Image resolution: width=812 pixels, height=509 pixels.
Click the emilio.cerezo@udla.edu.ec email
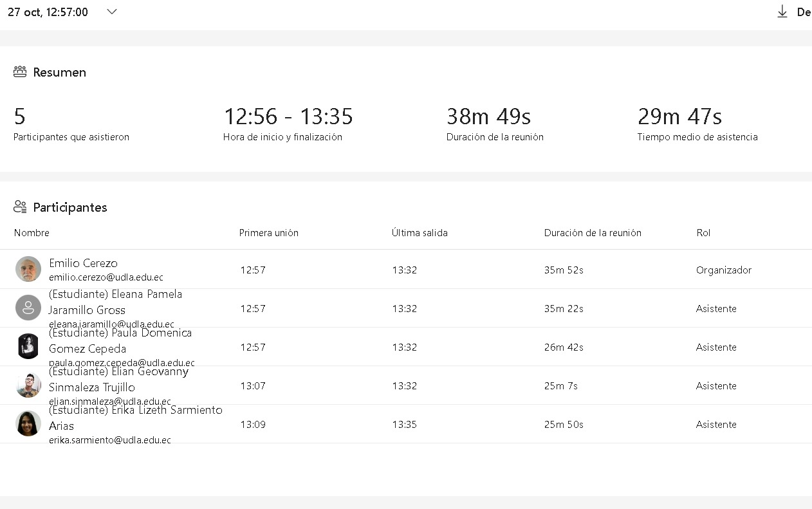pos(106,277)
